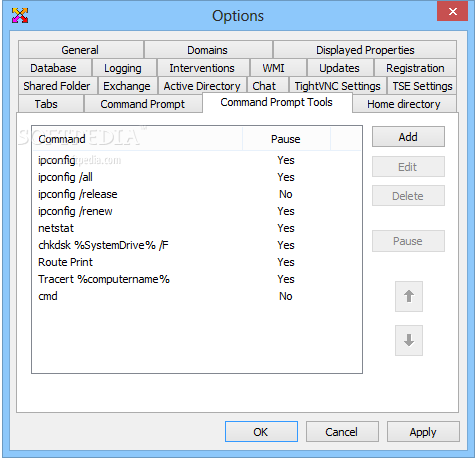Open the Home directory tab
The width and height of the screenshot is (475, 458).
click(x=404, y=104)
